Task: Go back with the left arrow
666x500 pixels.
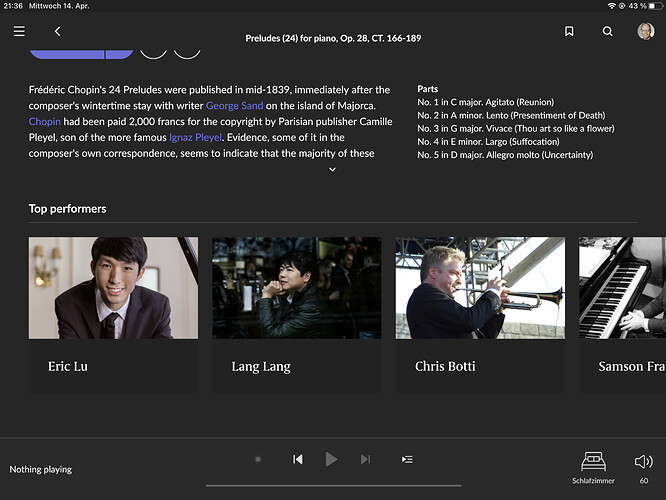Action: pyautogui.click(x=57, y=31)
